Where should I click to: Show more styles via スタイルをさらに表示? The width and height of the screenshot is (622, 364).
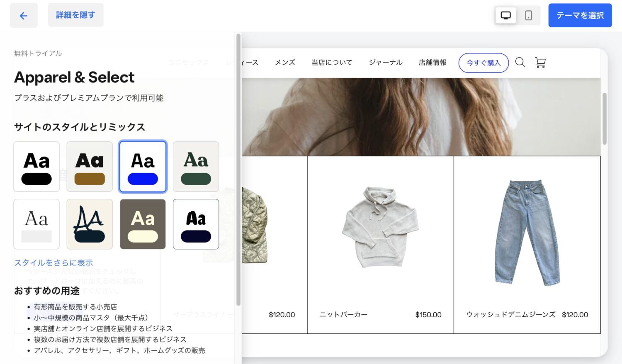click(53, 263)
